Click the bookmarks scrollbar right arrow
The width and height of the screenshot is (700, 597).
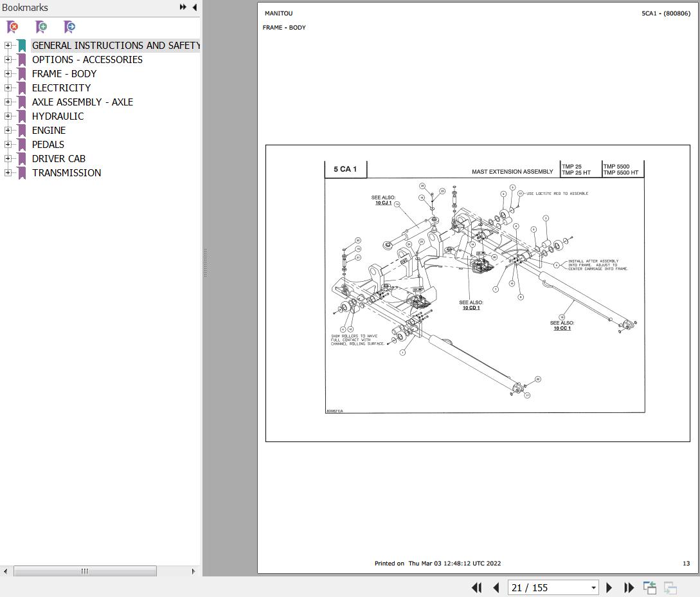tap(193, 571)
